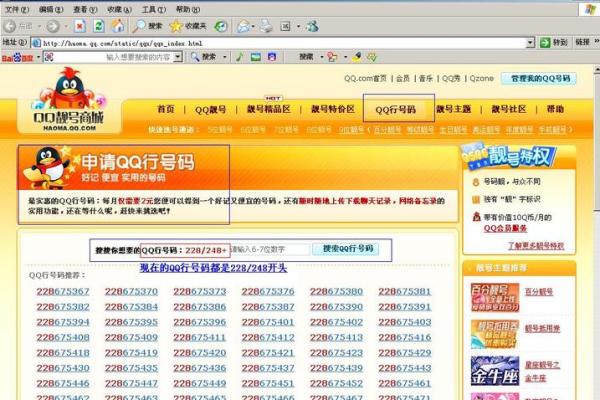Image resolution: width=600 pixels, height=400 pixels.
Task: Open the 查看(V) menu
Action: (x=85, y=9)
